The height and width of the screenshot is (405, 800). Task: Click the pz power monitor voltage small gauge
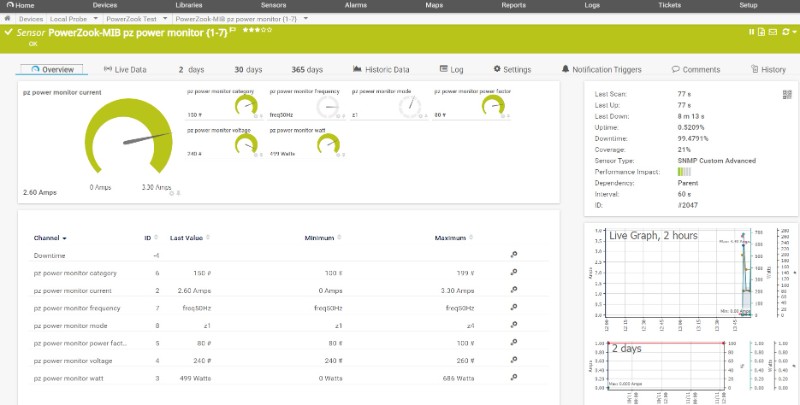coord(246,144)
